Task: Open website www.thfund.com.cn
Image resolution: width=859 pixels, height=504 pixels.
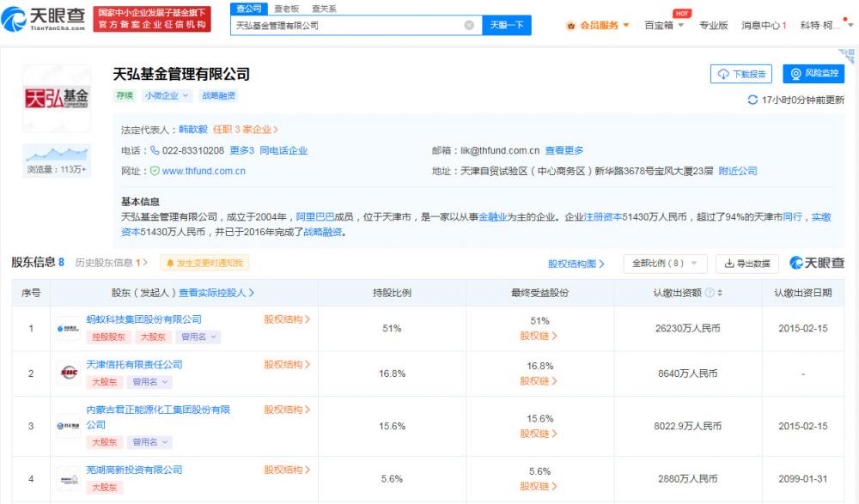Action: pyautogui.click(x=204, y=171)
